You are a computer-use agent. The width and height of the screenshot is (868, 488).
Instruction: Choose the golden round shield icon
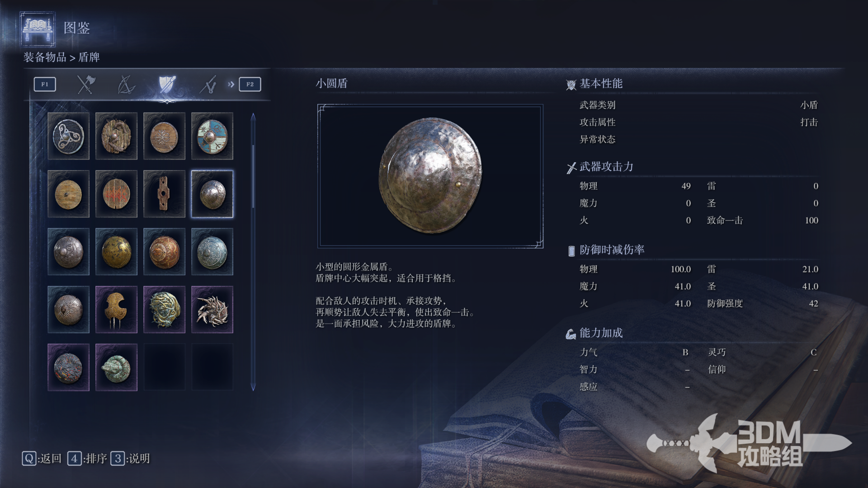tap(116, 252)
